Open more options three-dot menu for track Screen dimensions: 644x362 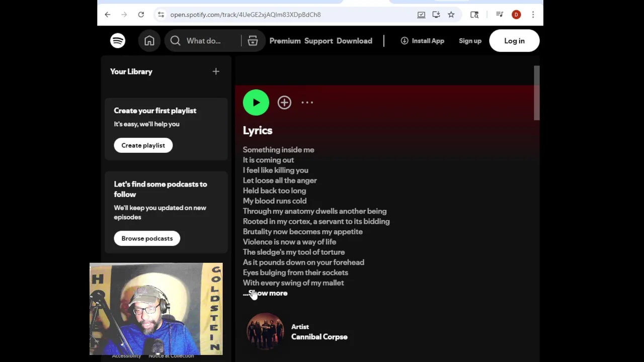(x=307, y=103)
